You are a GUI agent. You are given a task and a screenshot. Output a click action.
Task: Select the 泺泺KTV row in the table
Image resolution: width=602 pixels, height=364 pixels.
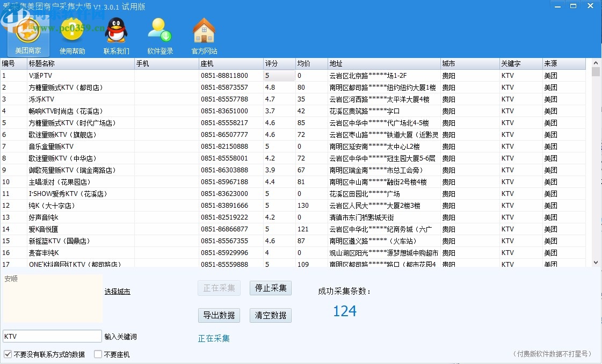click(x=81, y=99)
